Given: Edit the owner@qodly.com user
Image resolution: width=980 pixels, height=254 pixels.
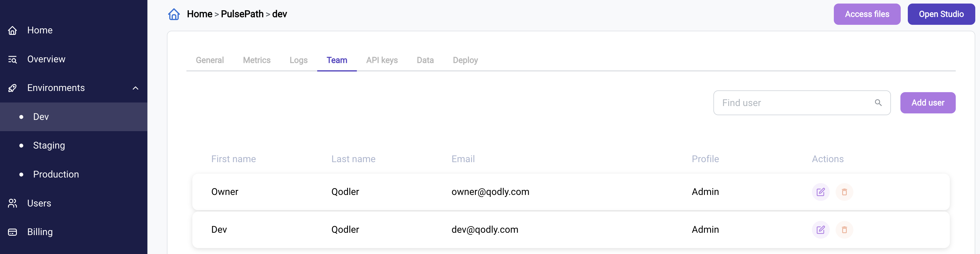Looking at the screenshot, I should pos(821,192).
